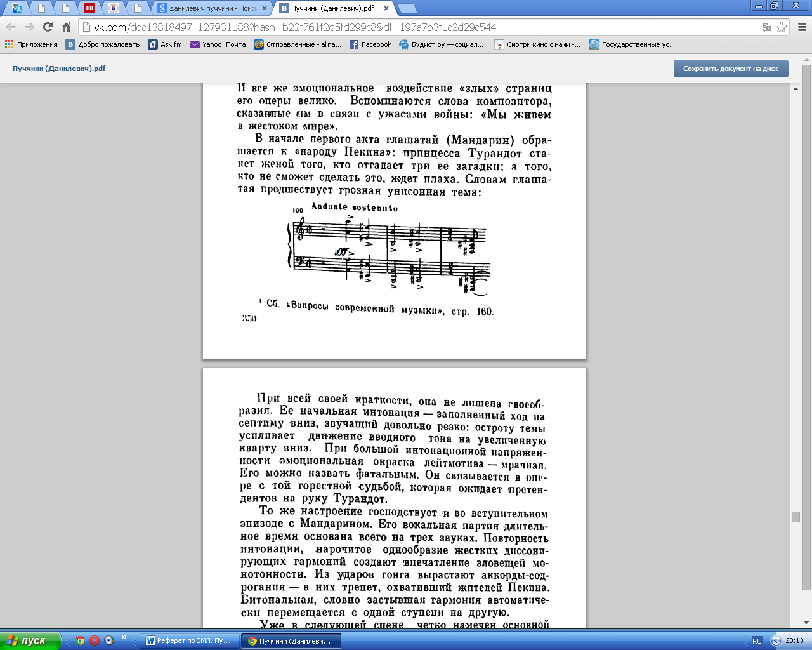
Task: Switch to 'Реферат по ЗМЛ. Пу...' Word taskbar window
Action: [190, 640]
